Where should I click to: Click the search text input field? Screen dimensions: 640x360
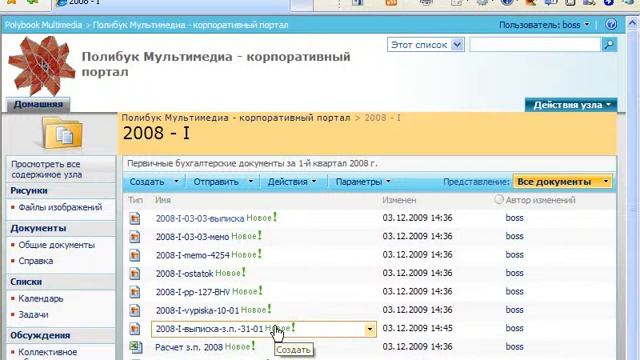point(535,44)
